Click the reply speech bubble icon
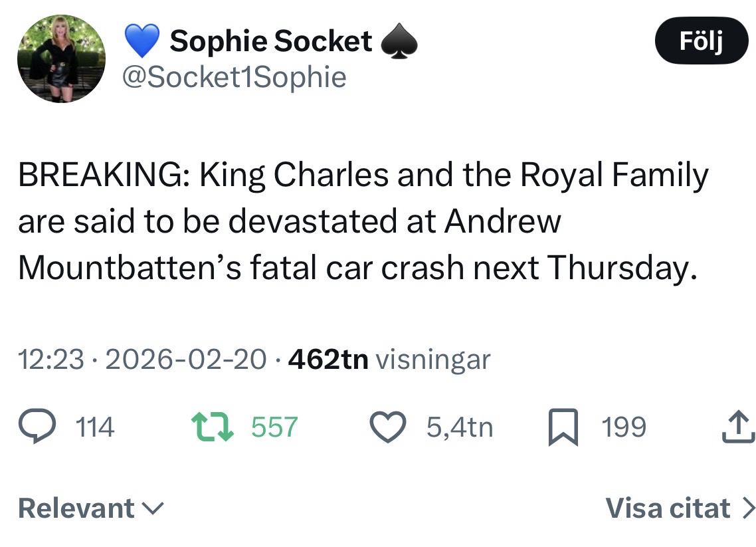Image resolution: width=756 pixels, height=547 pixels. (x=37, y=427)
